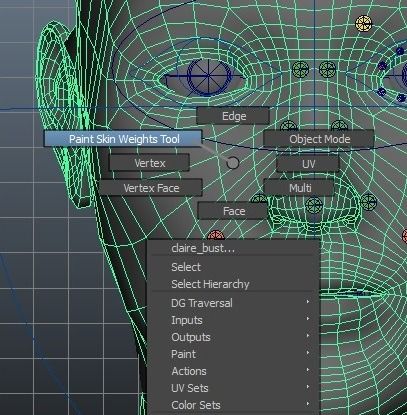Switch to Object Mode
Viewport: 407px width, 415px height.
click(x=319, y=139)
